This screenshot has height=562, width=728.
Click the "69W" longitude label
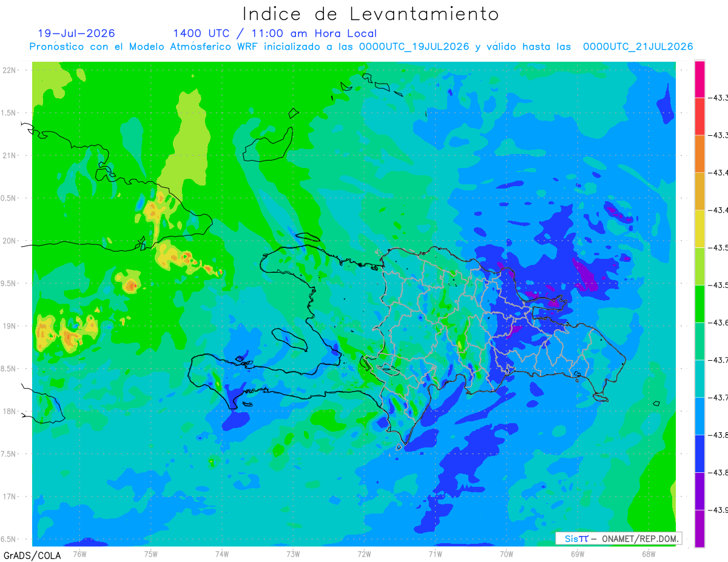[577, 553]
